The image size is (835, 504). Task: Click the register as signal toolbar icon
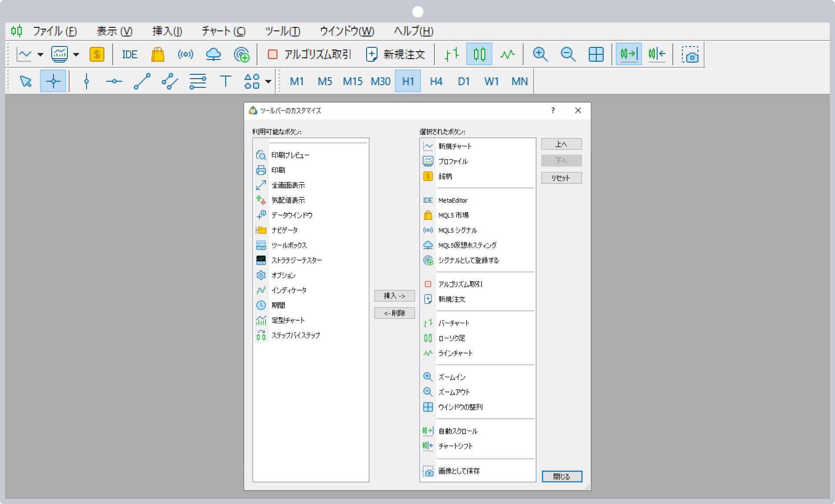[x=241, y=54]
